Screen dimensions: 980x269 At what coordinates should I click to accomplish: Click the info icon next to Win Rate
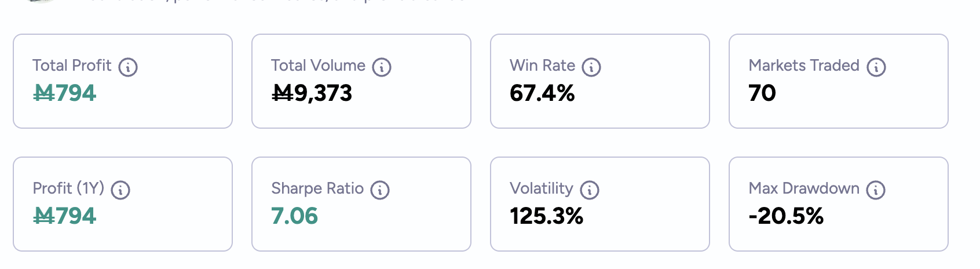pos(591,67)
